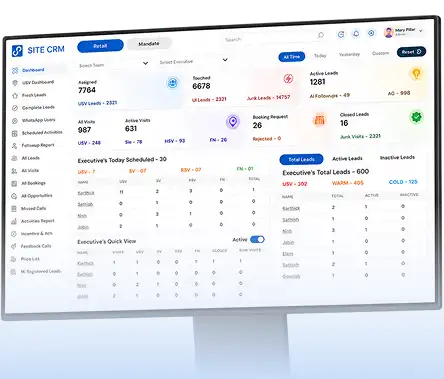Click the Assigned card user icon
Image resolution: width=444 pixels, height=379 pixels.
(x=172, y=83)
